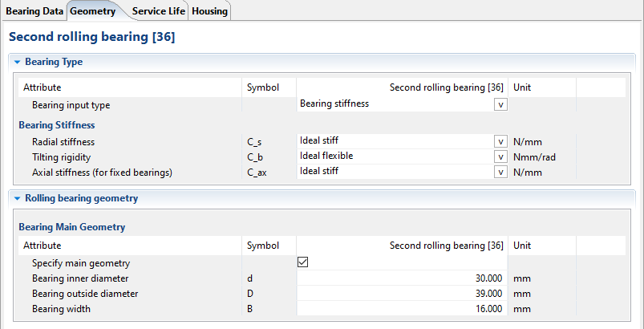The width and height of the screenshot is (644, 329).
Task: Open the Tilting rigidity dropdown arrow
Action: coord(500,157)
